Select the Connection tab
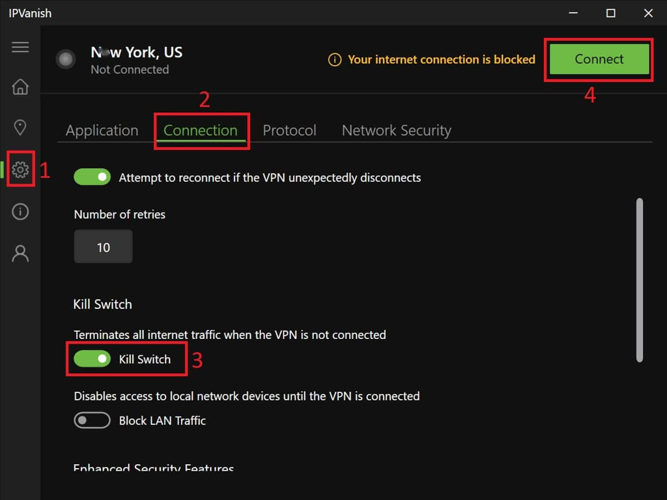This screenshot has height=500, width=667. click(201, 131)
